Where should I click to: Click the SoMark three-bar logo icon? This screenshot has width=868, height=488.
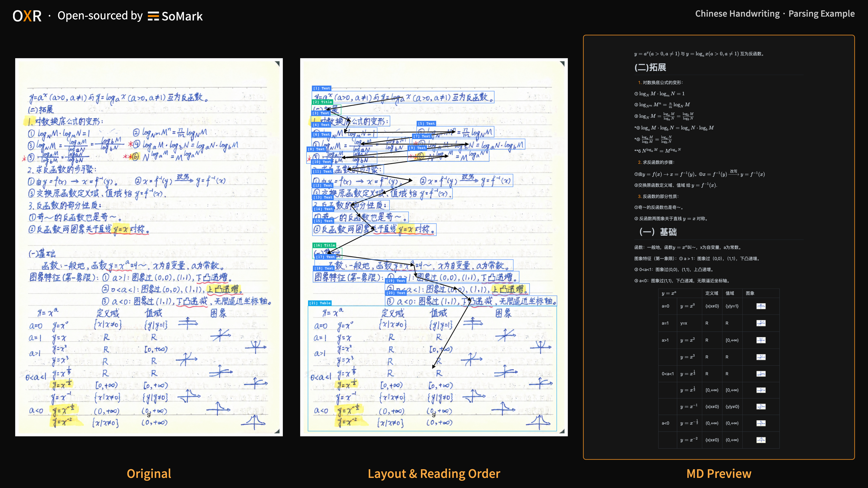pyautogui.click(x=153, y=16)
